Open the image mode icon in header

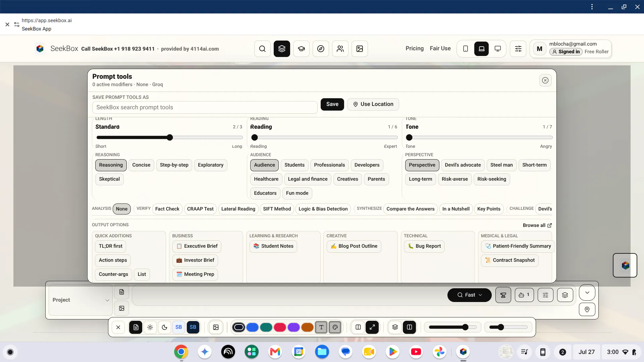[x=360, y=49]
